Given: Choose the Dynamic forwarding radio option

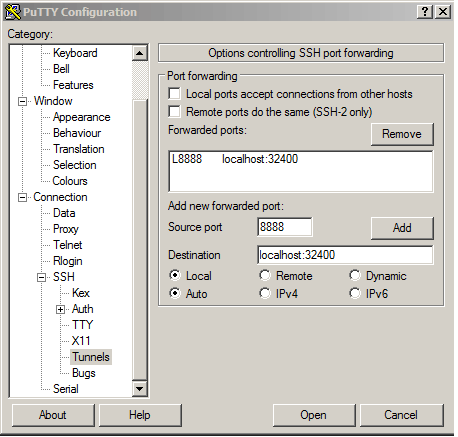Looking at the screenshot, I should coord(355,275).
